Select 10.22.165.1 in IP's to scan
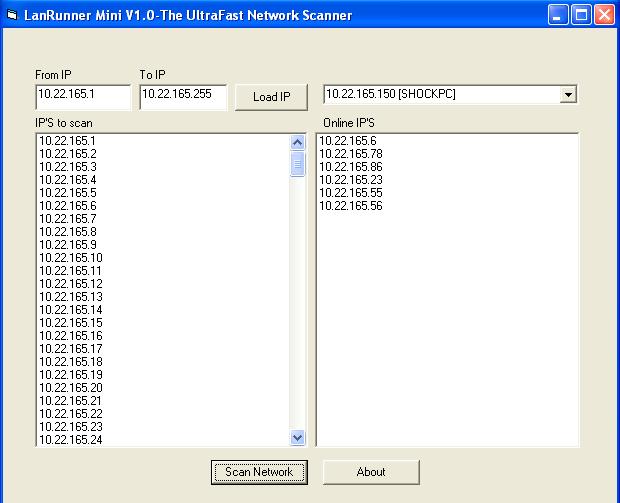Screen dimensions: 620x503 tap(68, 141)
